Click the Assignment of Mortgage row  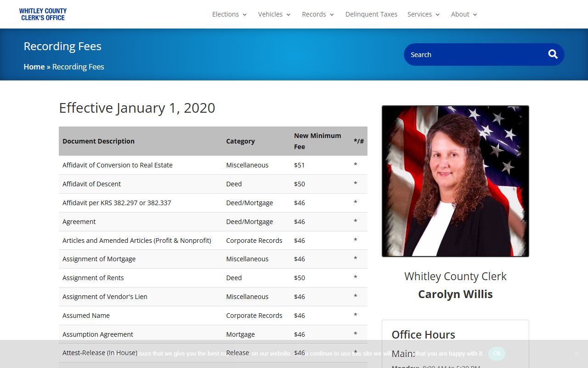[x=213, y=259]
